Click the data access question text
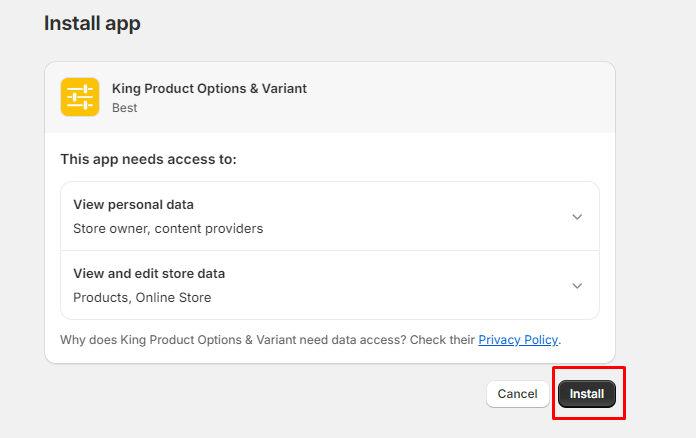The image size is (696, 438). [x=267, y=340]
